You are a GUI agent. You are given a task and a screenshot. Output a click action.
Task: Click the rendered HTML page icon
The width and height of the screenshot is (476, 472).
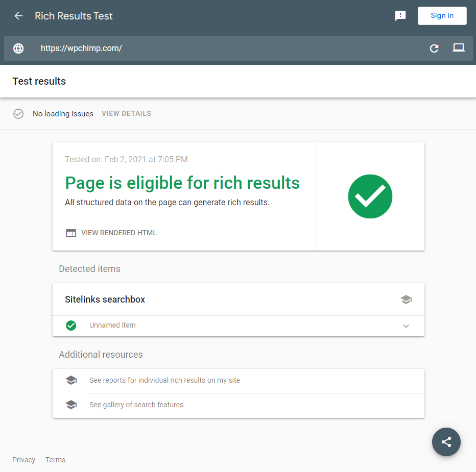(x=71, y=233)
